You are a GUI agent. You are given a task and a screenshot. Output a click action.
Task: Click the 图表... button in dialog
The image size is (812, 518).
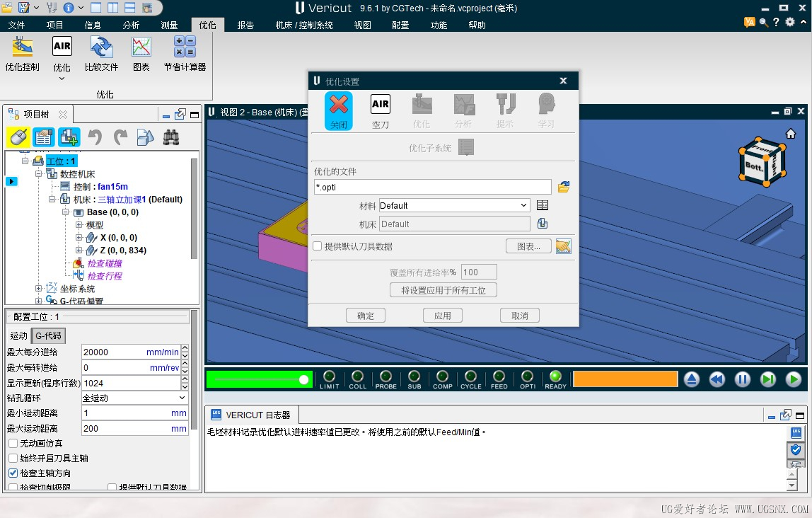pyautogui.click(x=529, y=246)
